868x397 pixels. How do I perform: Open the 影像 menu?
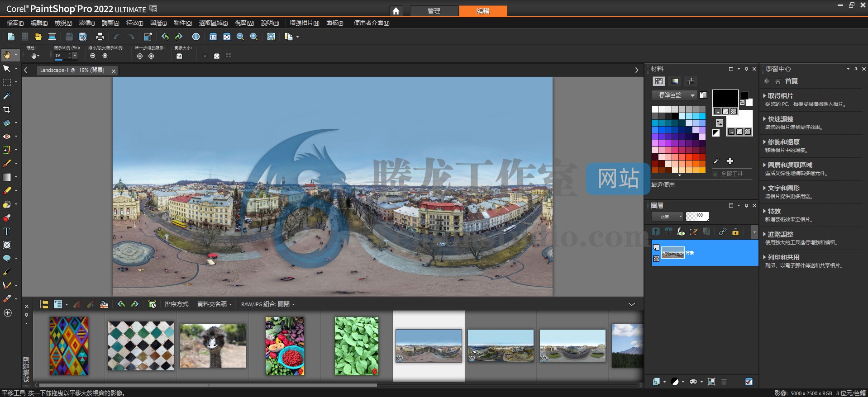point(87,23)
